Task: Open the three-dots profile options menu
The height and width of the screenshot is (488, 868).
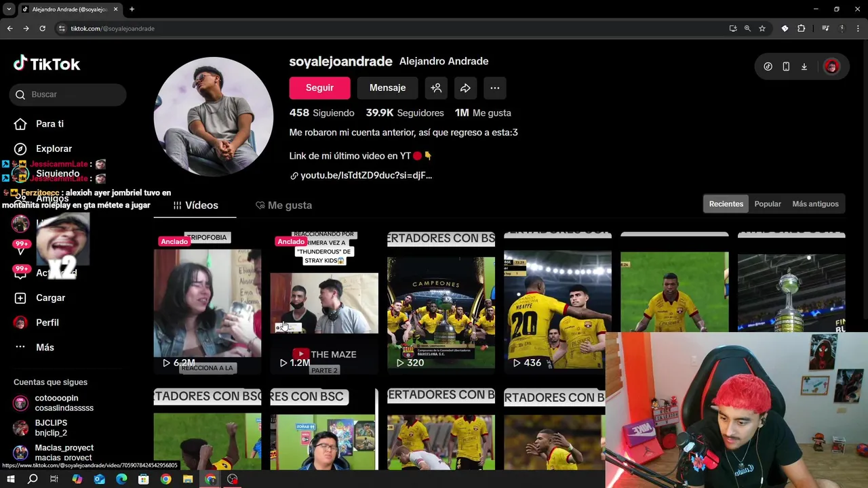Action: click(495, 87)
